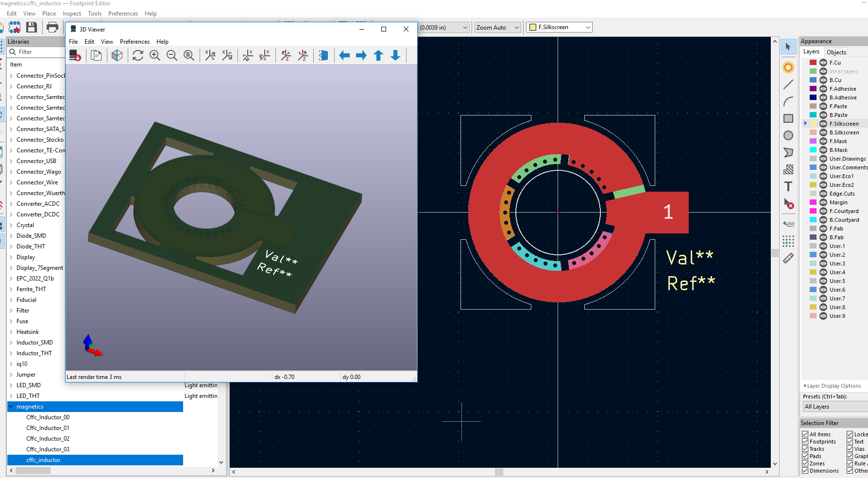Select the add text tool

tap(788, 187)
